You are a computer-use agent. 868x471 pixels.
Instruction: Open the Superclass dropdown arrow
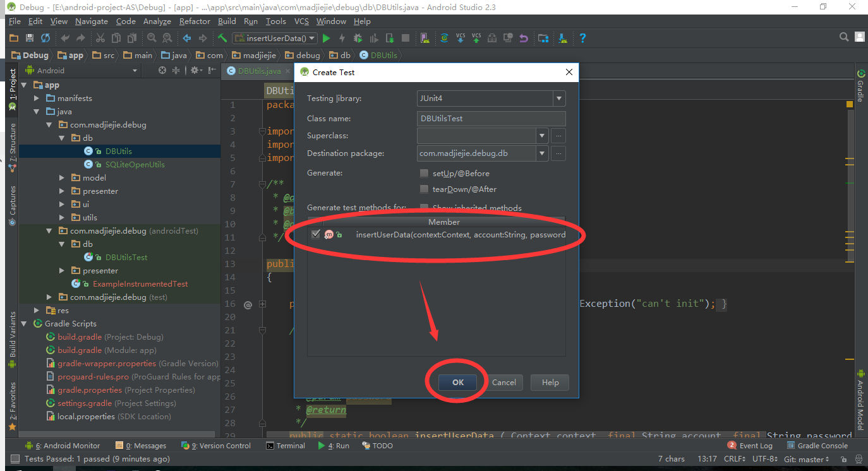tap(541, 136)
